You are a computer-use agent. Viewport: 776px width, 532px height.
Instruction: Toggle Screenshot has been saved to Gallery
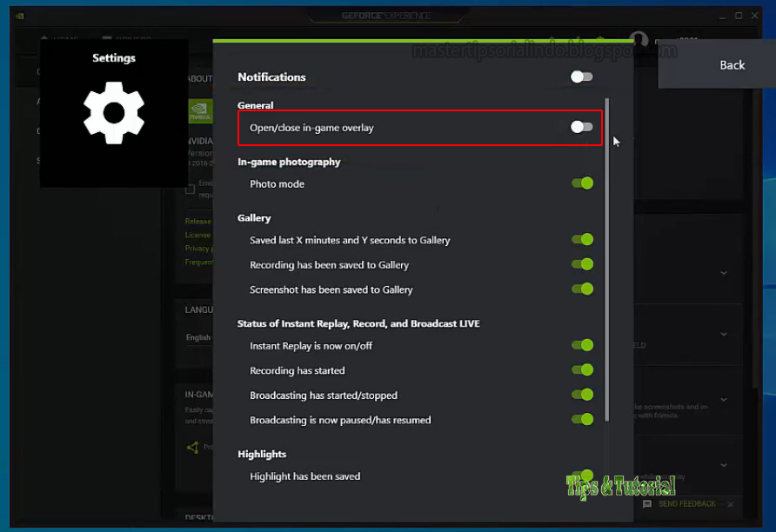point(583,289)
